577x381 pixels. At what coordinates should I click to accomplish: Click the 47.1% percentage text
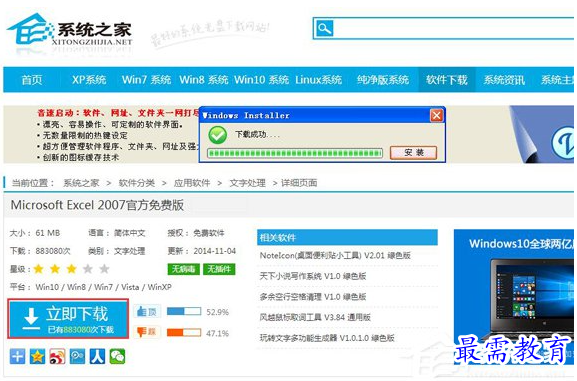(217, 333)
